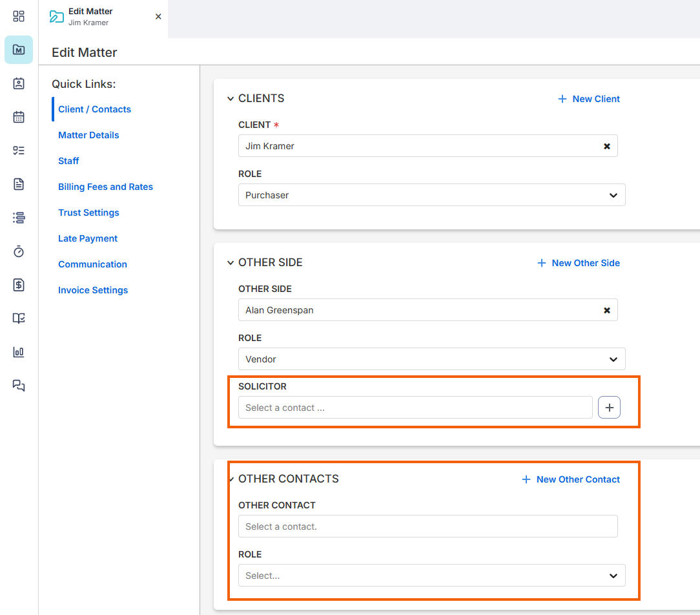Go to Invoice Settings quick link
The image size is (700, 615).
[x=93, y=290]
